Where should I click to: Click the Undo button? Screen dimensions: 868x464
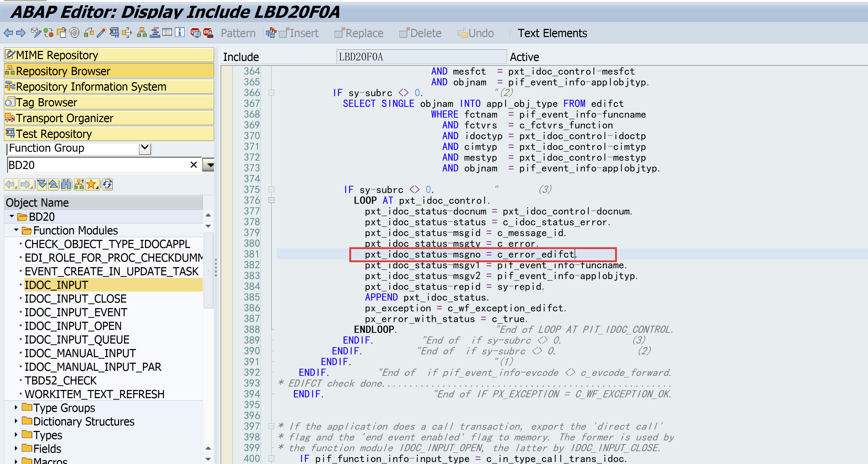(475, 33)
